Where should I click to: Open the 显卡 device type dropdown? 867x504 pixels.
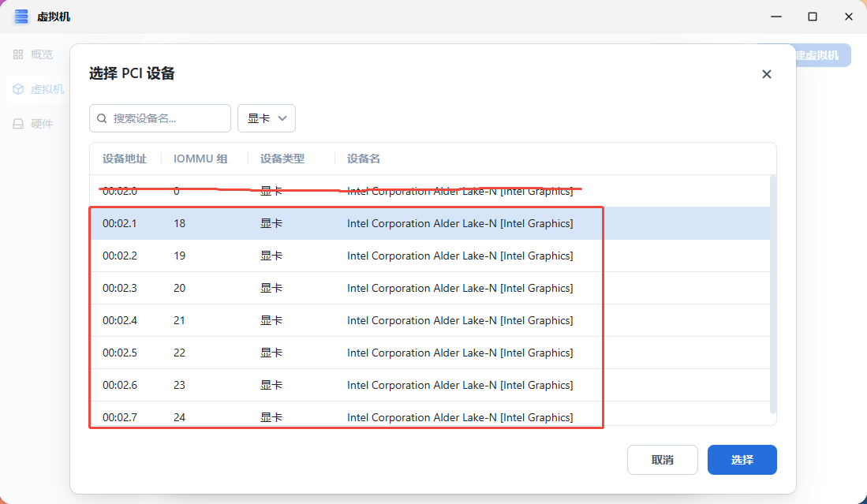click(267, 118)
